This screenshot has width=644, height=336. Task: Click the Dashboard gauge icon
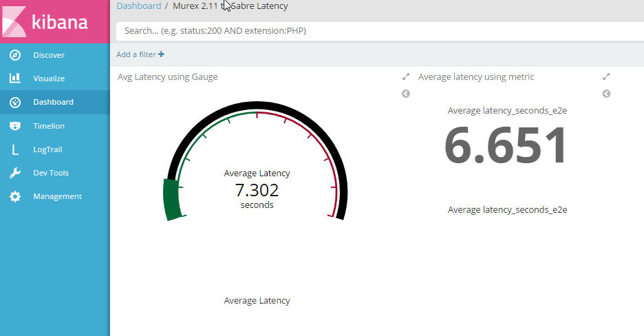pyautogui.click(x=15, y=103)
